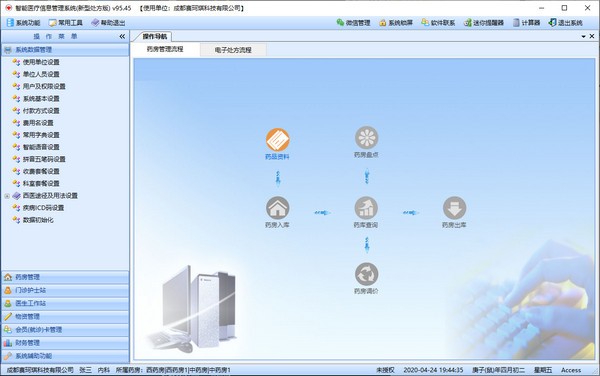The image size is (600, 376).
Task: Expand the 药房管理 sidebar section
Action: click(x=65, y=277)
